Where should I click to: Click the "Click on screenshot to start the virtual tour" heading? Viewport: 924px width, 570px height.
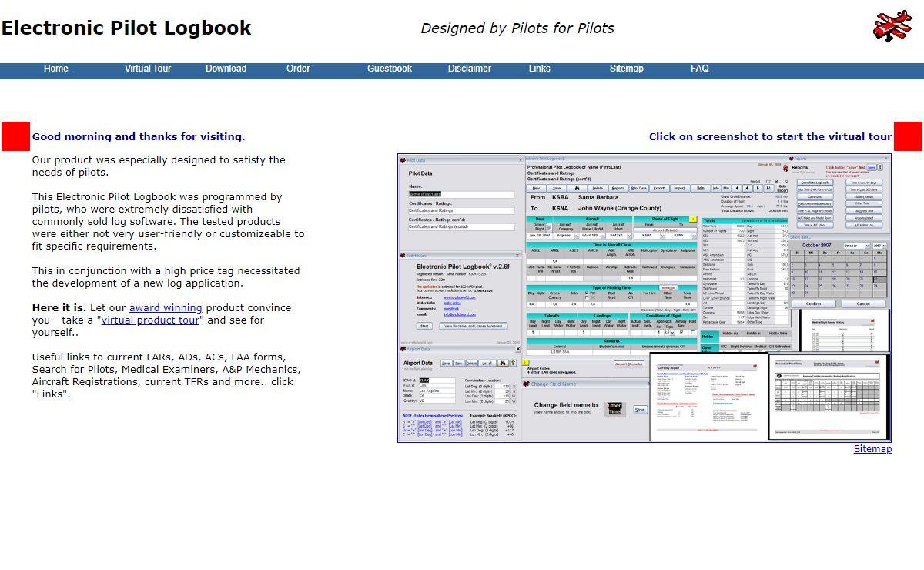pyautogui.click(x=770, y=137)
